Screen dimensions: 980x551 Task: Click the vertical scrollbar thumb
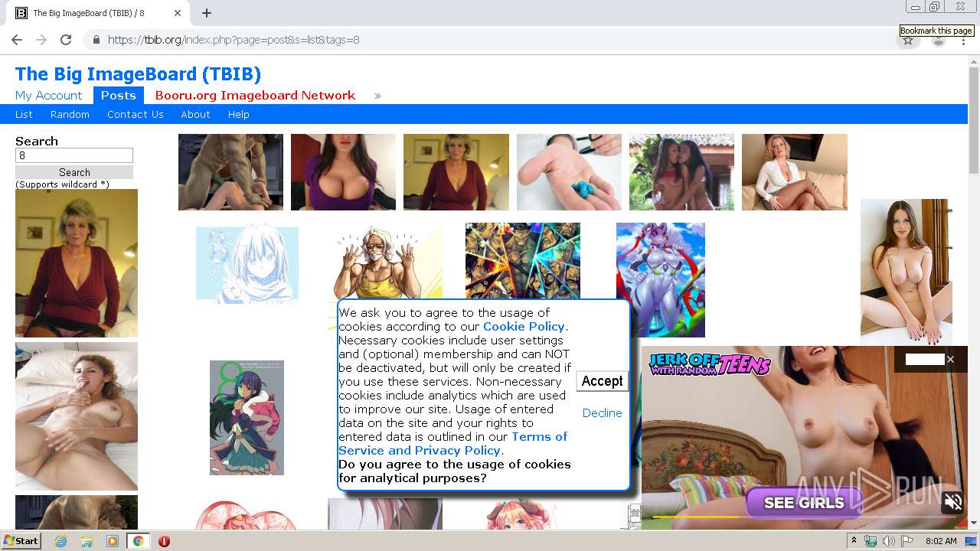(974, 121)
